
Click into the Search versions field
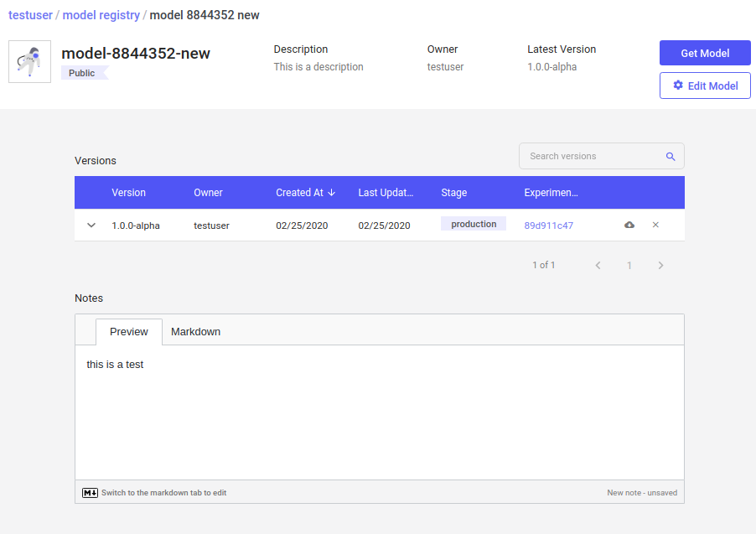point(591,157)
